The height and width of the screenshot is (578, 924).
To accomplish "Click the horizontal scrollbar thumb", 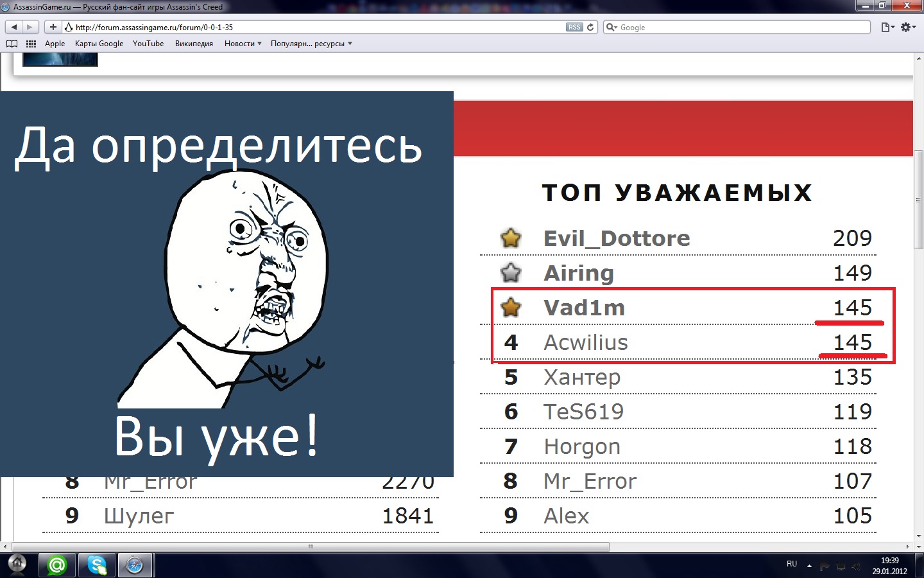I will coord(311,547).
